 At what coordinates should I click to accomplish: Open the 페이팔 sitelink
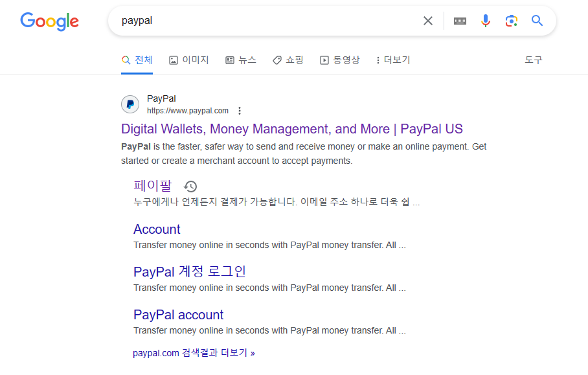pos(152,186)
